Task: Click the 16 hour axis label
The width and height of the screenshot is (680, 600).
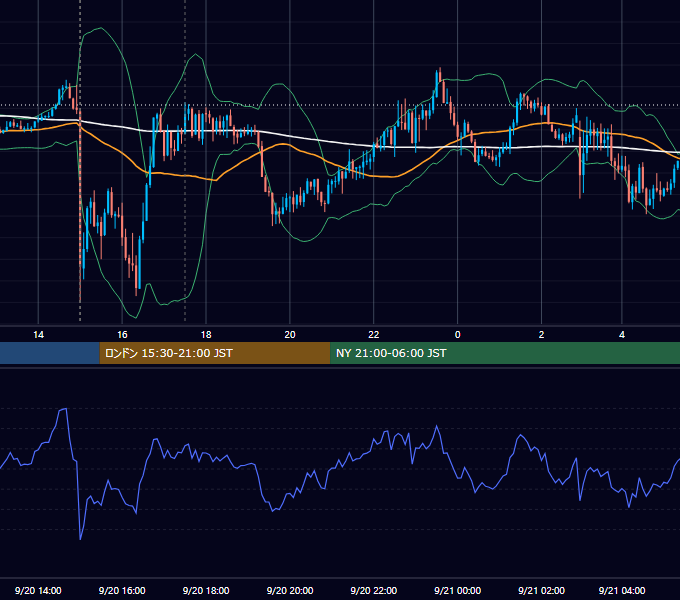Action: (x=122, y=335)
